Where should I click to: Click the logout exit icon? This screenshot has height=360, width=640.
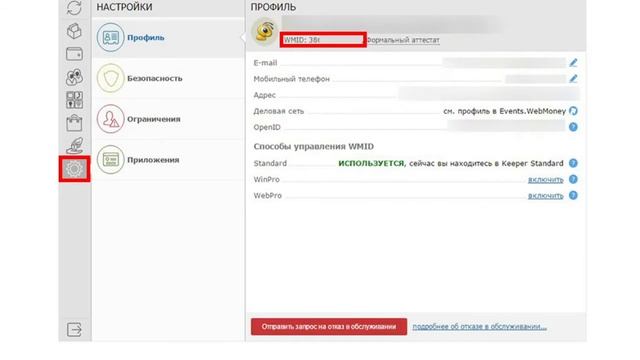click(x=74, y=329)
